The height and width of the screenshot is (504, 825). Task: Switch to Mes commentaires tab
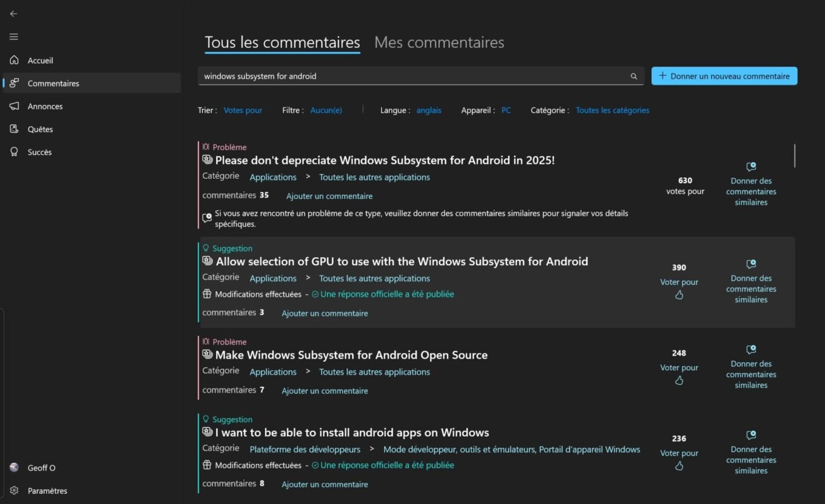[439, 42]
